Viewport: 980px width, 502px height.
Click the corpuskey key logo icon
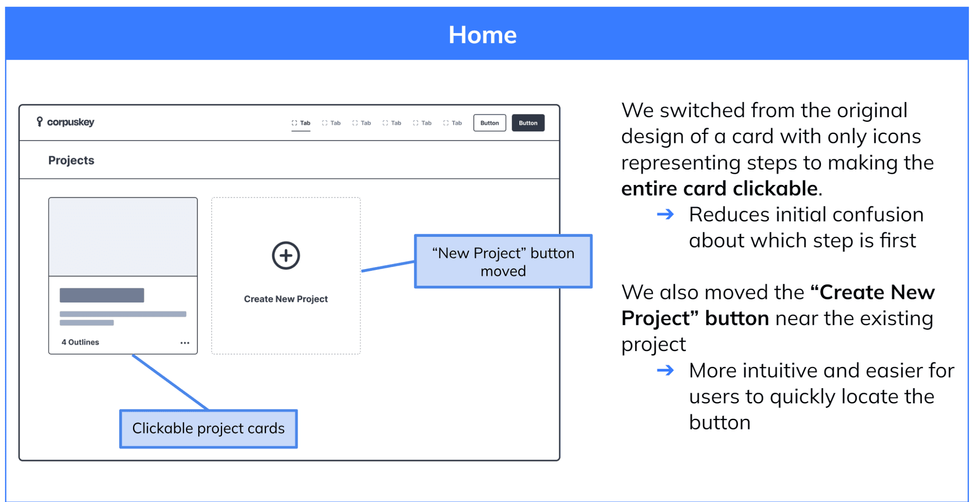tap(39, 122)
